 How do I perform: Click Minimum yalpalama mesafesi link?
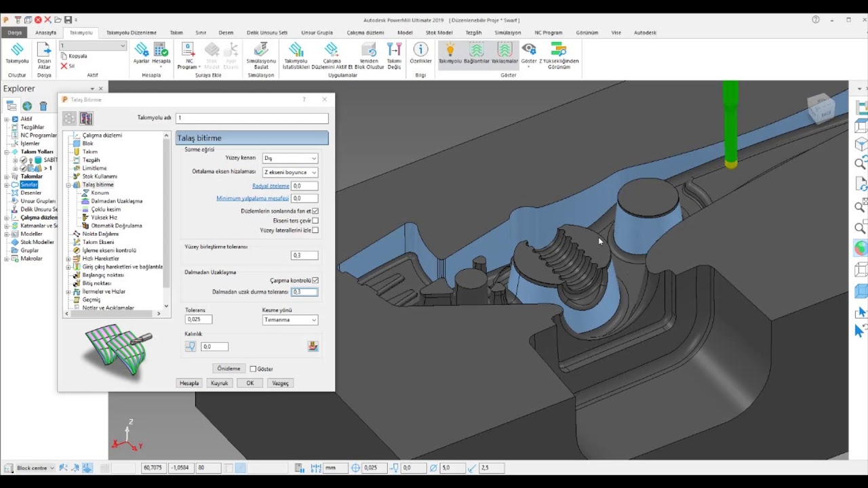pos(252,199)
